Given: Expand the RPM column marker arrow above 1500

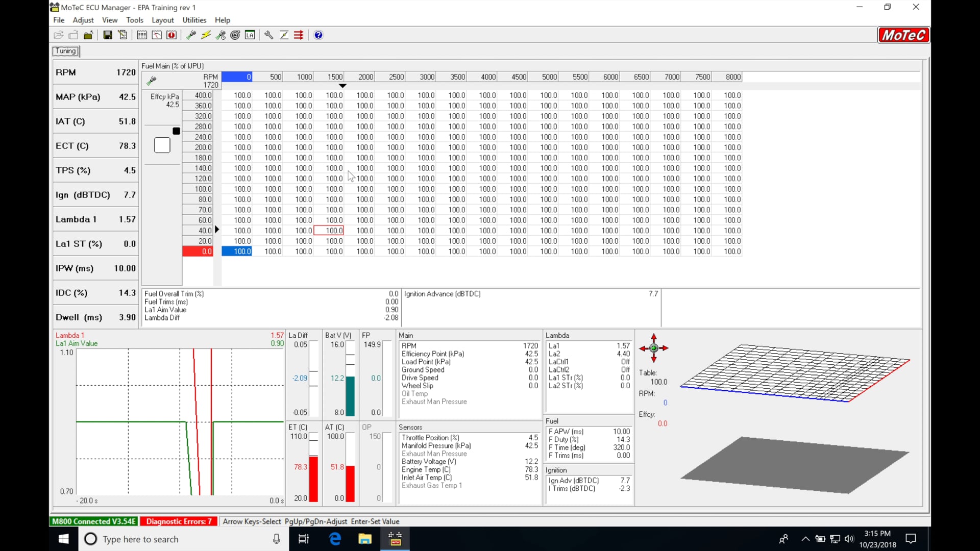Looking at the screenshot, I should (342, 86).
